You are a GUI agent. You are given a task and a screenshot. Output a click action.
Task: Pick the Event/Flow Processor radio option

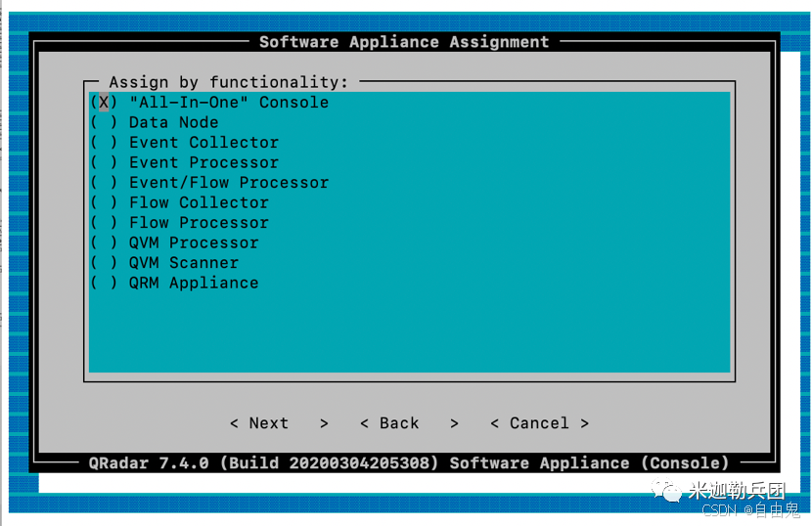(x=209, y=182)
